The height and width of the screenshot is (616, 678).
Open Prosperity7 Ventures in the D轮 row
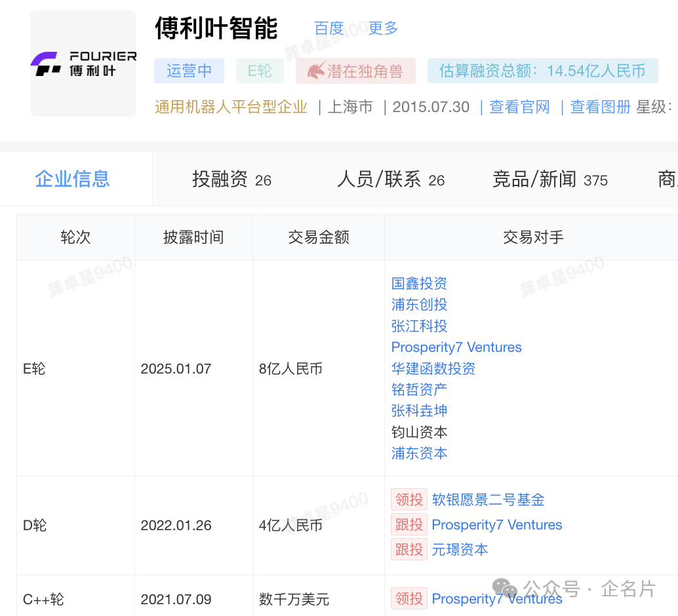pos(497,525)
